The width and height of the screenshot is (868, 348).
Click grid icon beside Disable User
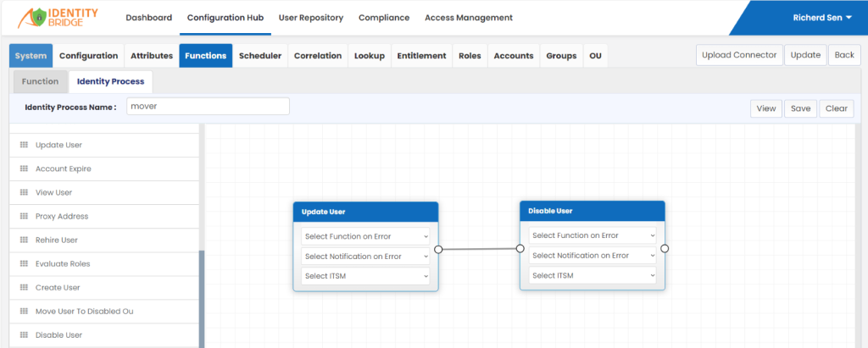point(24,335)
